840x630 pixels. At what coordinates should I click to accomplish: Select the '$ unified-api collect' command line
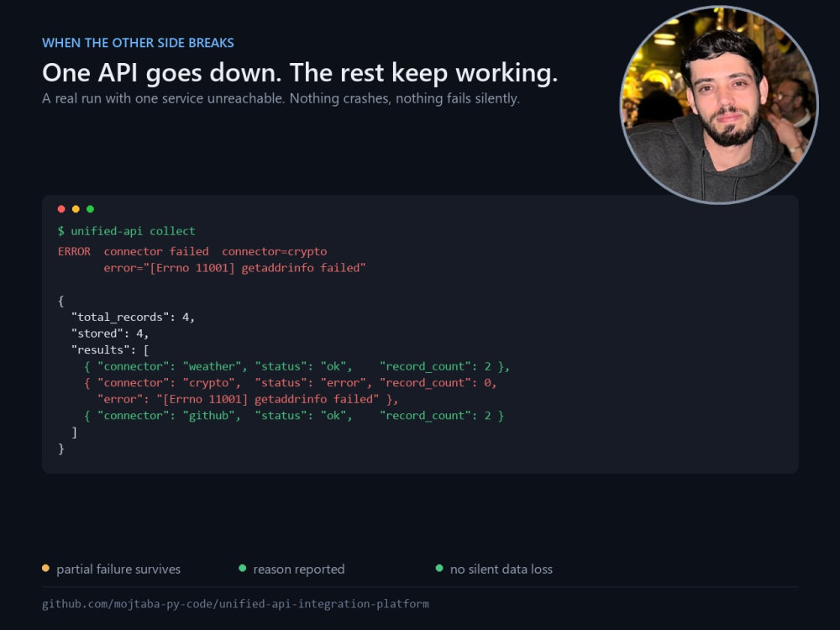127,231
